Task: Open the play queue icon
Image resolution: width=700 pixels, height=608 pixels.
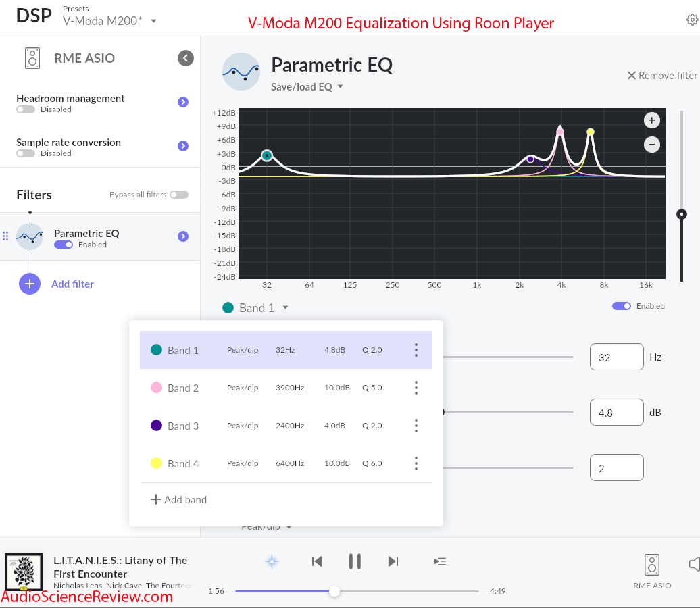Action: coord(440,561)
